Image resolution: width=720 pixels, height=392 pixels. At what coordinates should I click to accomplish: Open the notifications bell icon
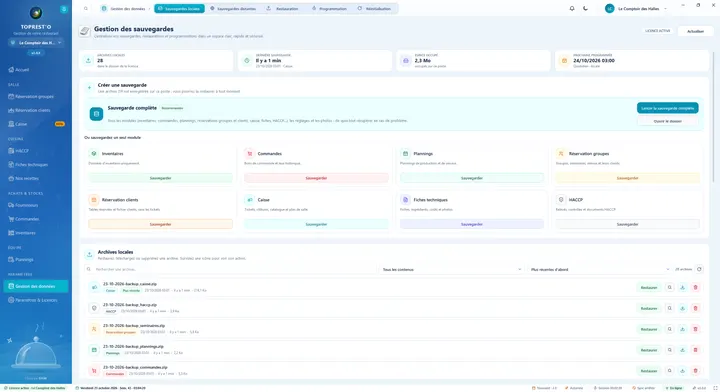pos(572,8)
